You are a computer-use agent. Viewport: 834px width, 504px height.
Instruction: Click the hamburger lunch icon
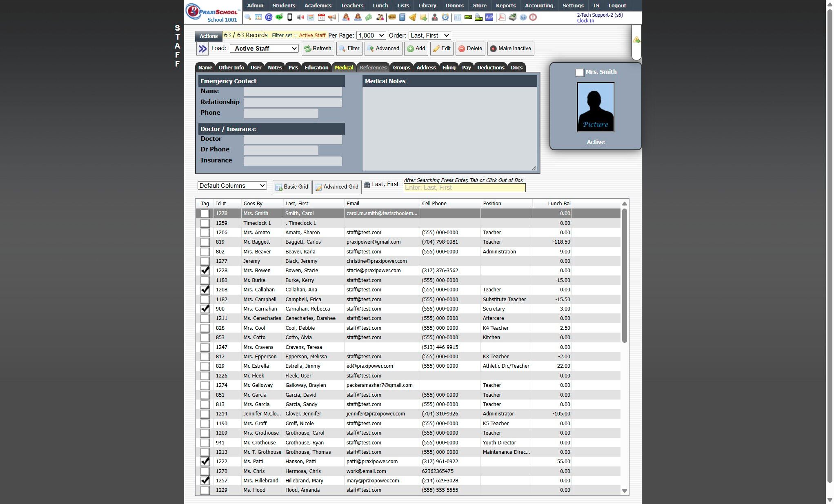pyautogui.click(x=392, y=17)
